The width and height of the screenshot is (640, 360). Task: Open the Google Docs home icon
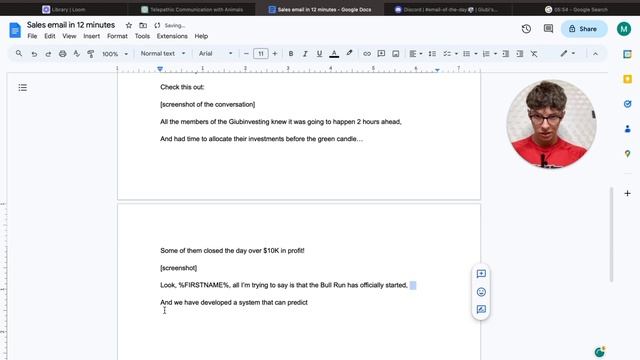pyautogui.click(x=15, y=30)
